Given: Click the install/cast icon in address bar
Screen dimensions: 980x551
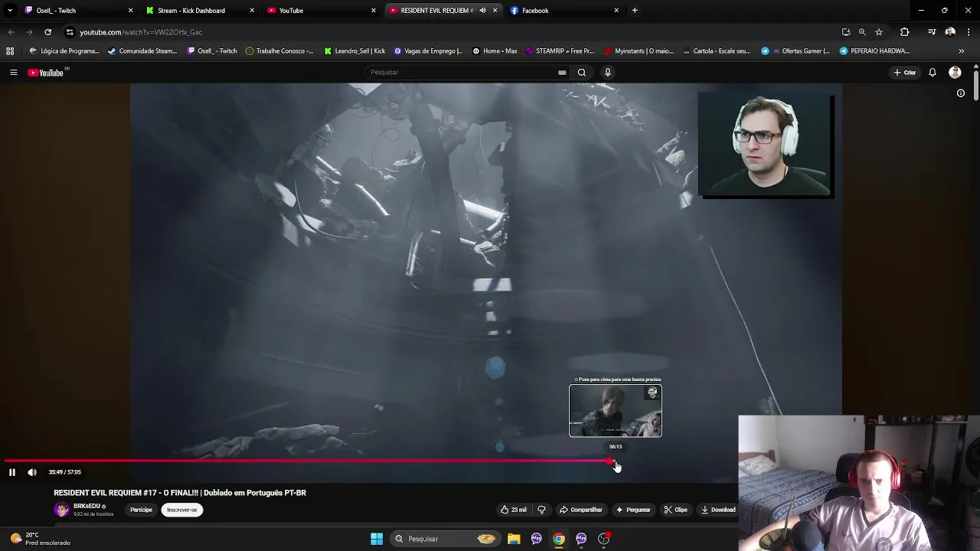Looking at the screenshot, I should pyautogui.click(x=846, y=32).
